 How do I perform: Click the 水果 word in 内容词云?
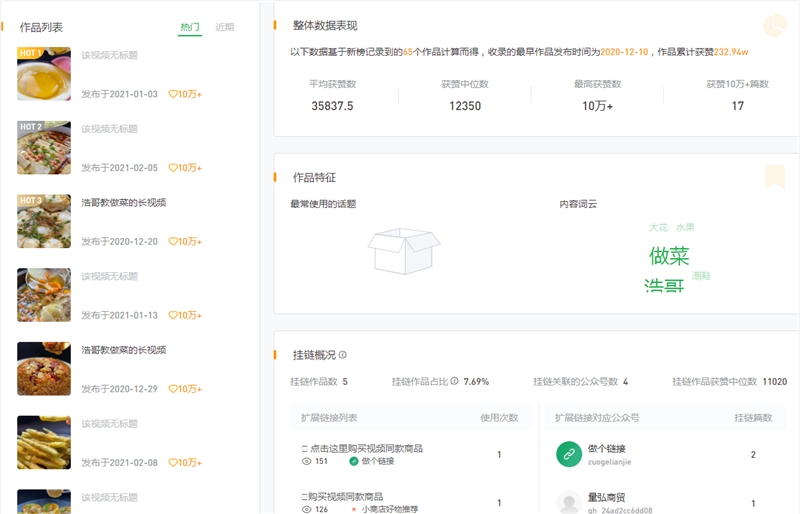pyautogui.click(x=685, y=227)
